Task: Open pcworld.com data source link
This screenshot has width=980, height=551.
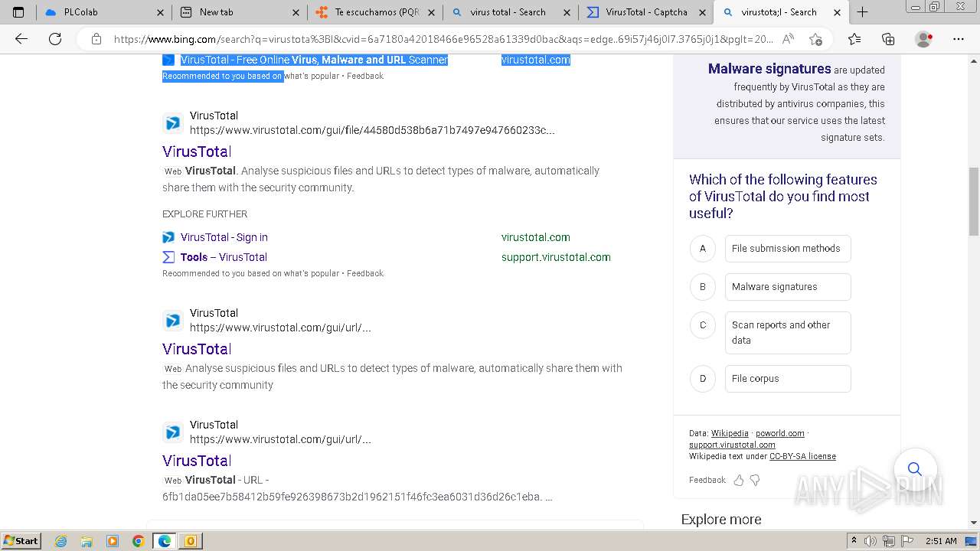Action: pyautogui.click(x=780, y=433)
